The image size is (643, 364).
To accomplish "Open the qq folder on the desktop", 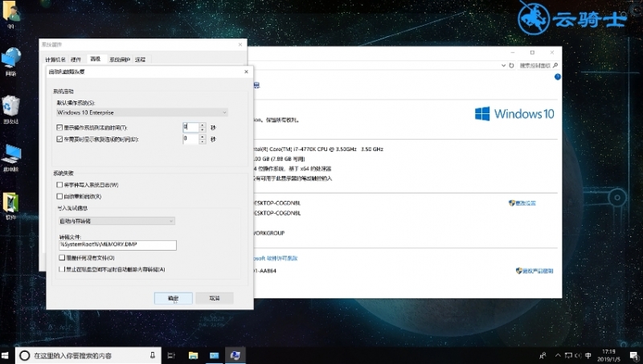I will tap(10, 14).
